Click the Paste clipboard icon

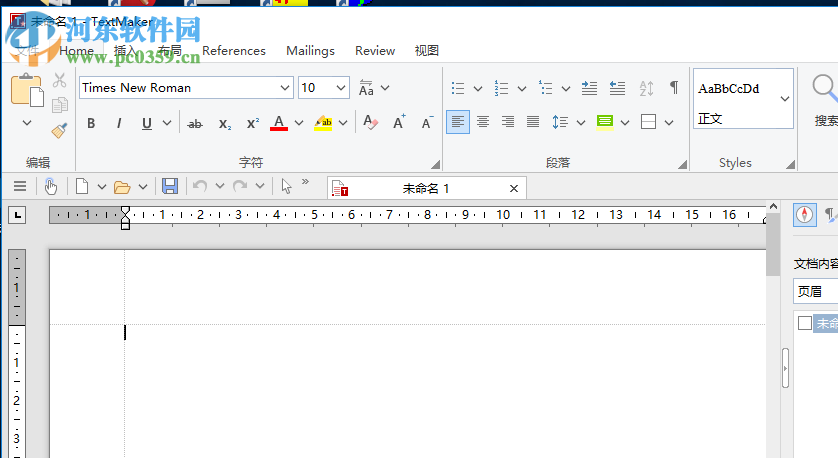[27, 90]
